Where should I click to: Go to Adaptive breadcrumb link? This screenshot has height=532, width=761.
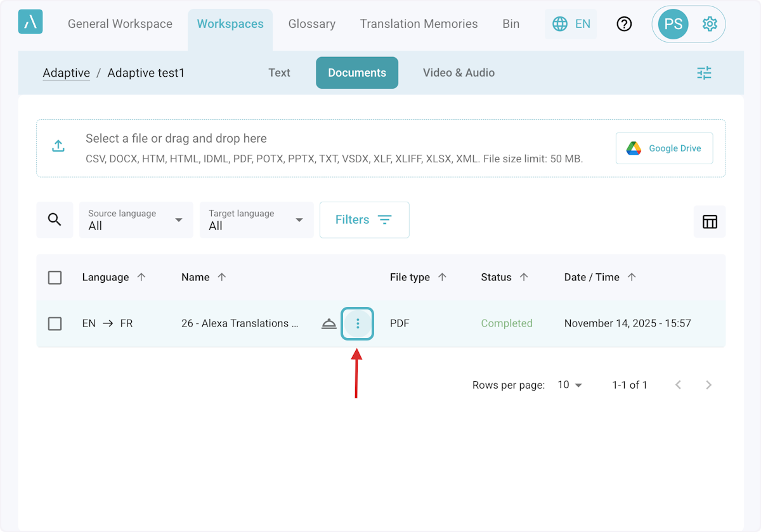click(66, 73)
